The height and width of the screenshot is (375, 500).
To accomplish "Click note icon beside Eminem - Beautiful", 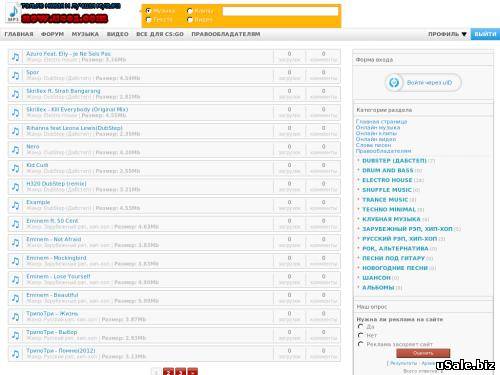I will pos(15,298).
